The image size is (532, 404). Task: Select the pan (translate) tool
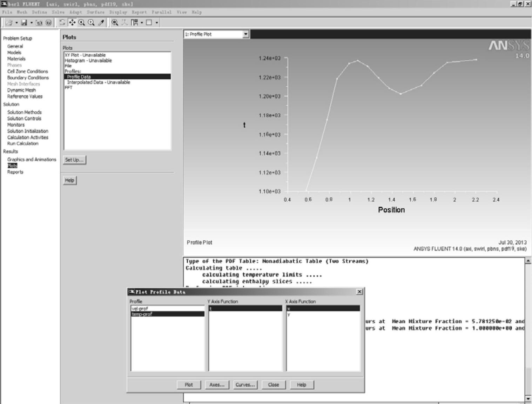click(72, 22)
